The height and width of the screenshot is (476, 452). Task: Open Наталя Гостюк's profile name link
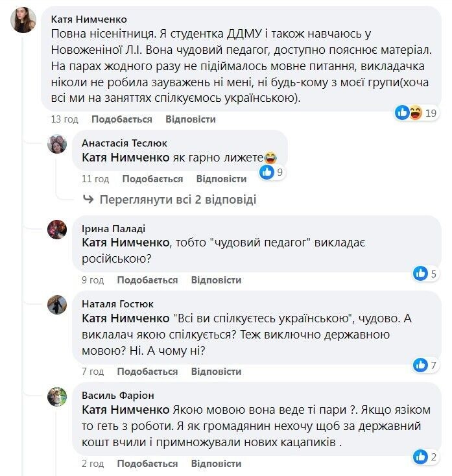pyautogui.click(x=118, y=303)
